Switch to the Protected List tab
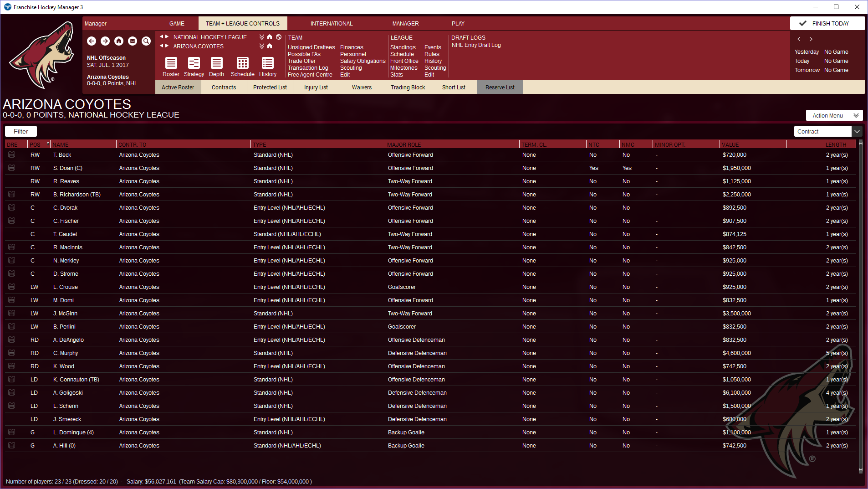This screenshot has height=489, width=868. point(270,88)
